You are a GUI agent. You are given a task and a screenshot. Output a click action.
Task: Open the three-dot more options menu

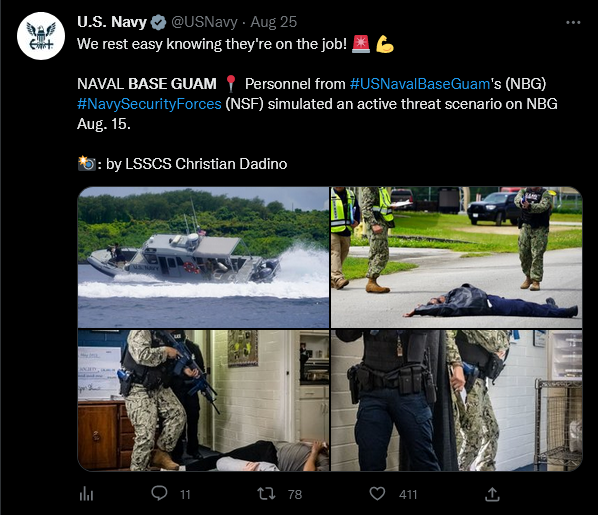tap(573, 23)
